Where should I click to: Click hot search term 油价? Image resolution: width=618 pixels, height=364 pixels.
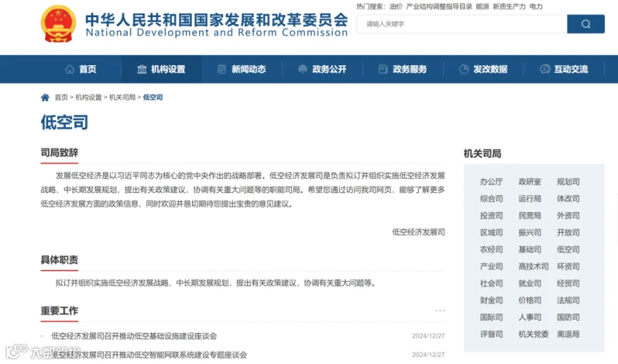click(396, 7)
